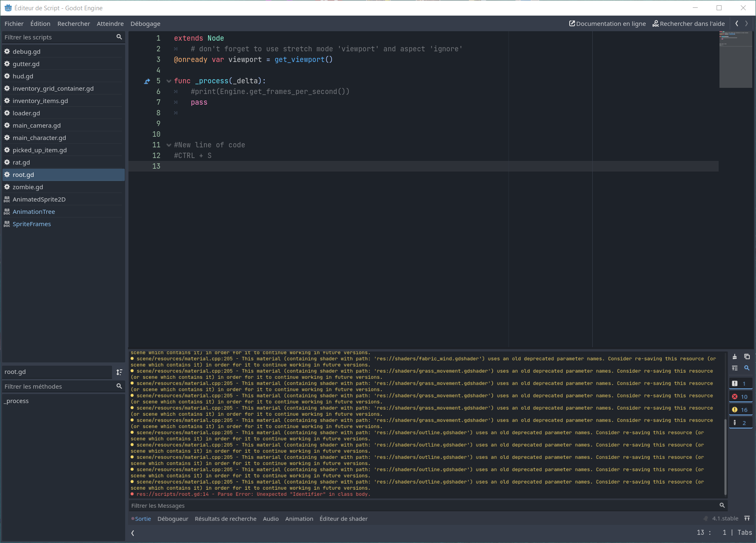
Task: Navigate forward in script history
Action: [747, 23]
